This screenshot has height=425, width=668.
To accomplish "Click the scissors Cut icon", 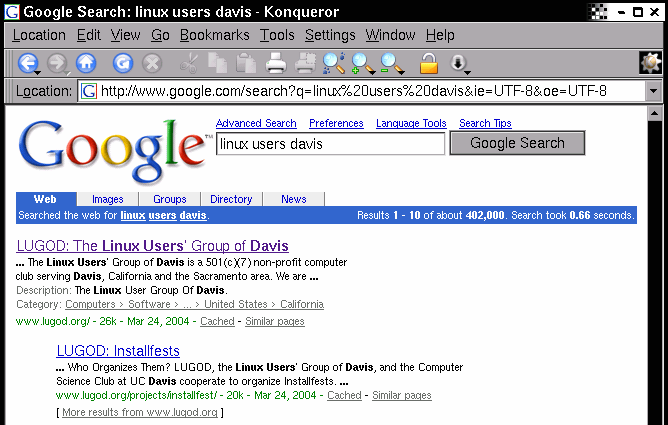I will click(x=189, y=64).
